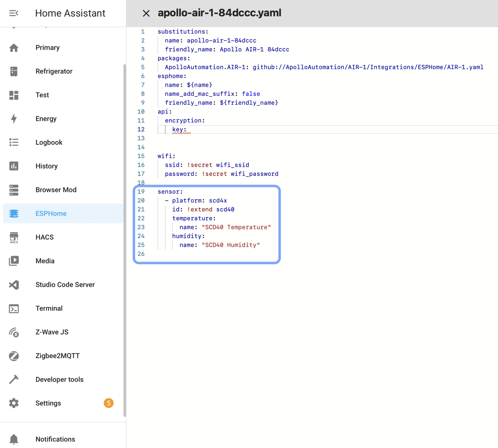Click the Settings gear icon
Image resolution: width=498 pixels, height=448 pixels.
pos(14,403)
